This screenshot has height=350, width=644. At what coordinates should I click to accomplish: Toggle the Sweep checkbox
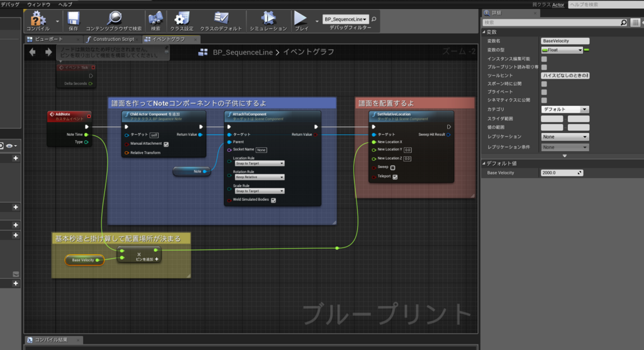click(x=392, y=168)
